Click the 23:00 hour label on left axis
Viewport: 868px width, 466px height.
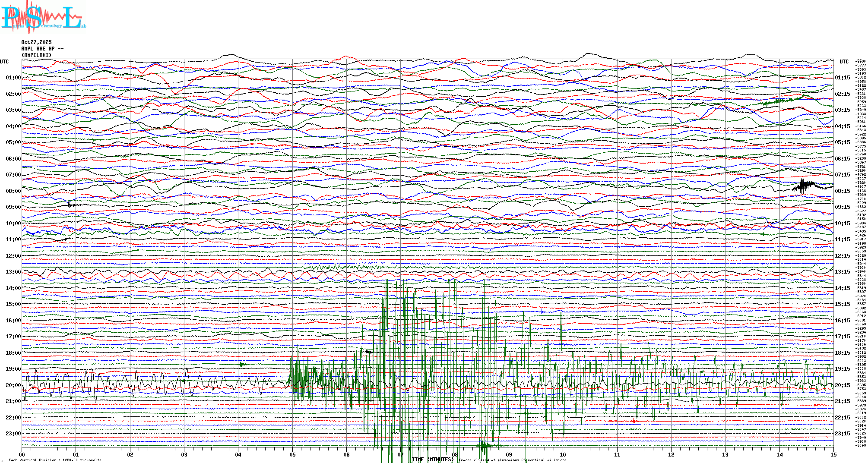click(13, 434)
